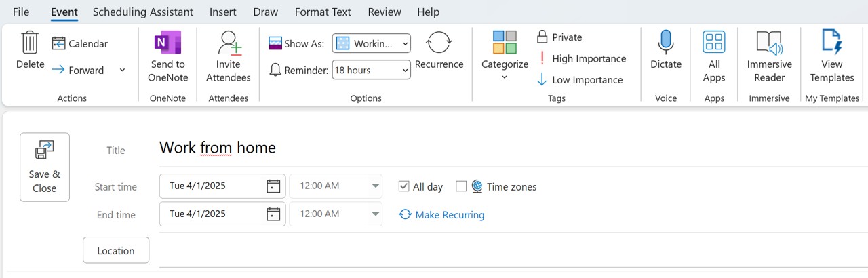The width and height of the screenshot is (868, 278).
Task: Expand the Categorize dropdown
Action: [505, 56]
